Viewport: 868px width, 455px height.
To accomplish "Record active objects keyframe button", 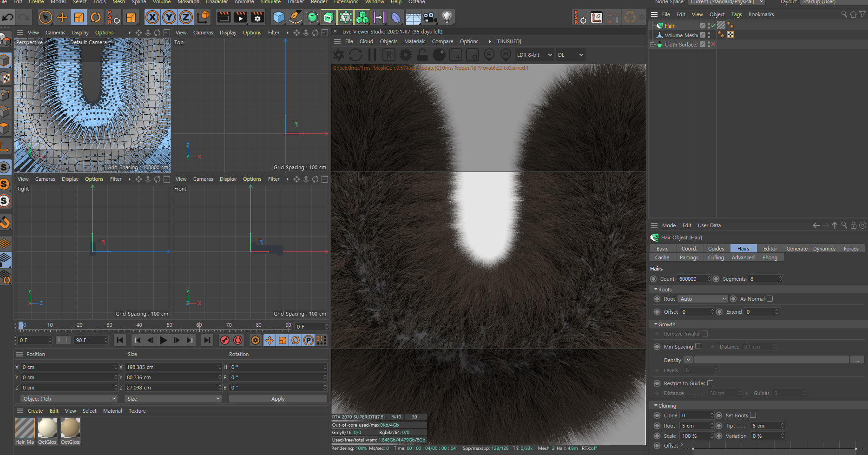I will 225,340.
